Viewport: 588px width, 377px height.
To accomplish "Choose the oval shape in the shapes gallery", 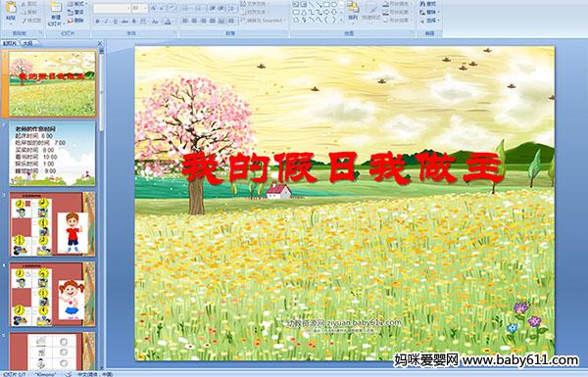I will (x=334, y=5).
